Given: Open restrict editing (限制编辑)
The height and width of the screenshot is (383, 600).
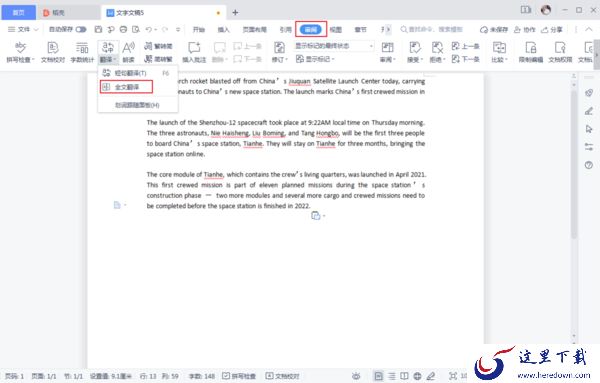Looking at the screenshot, I should pos(531,52).
